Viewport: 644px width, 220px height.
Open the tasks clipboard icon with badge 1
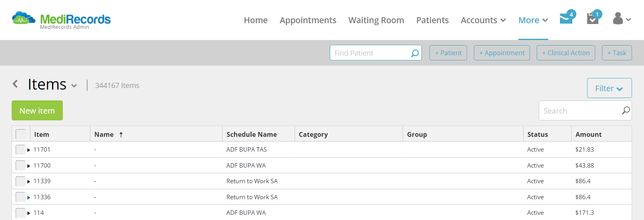point(594,18)
